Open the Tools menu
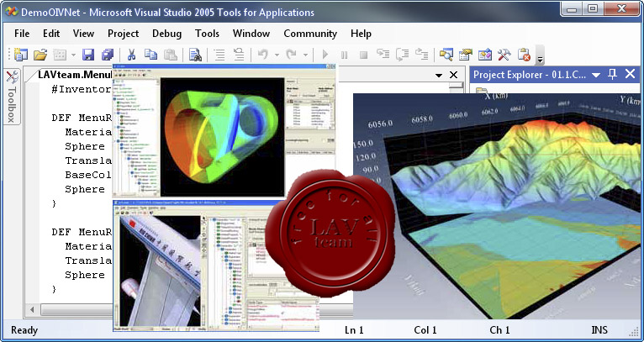 pyautogui.click(x=207, y=34)
